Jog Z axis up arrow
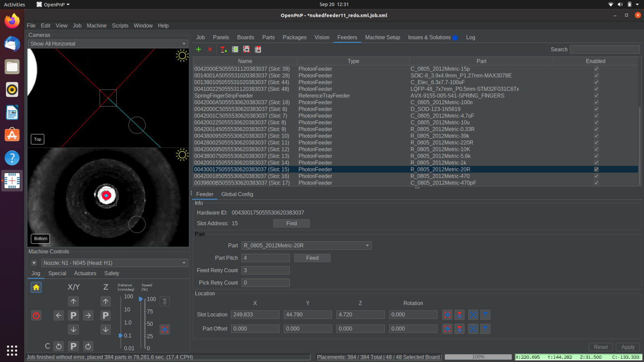The width and height of the screenshot is (644, 362). (x=105, y=301)
